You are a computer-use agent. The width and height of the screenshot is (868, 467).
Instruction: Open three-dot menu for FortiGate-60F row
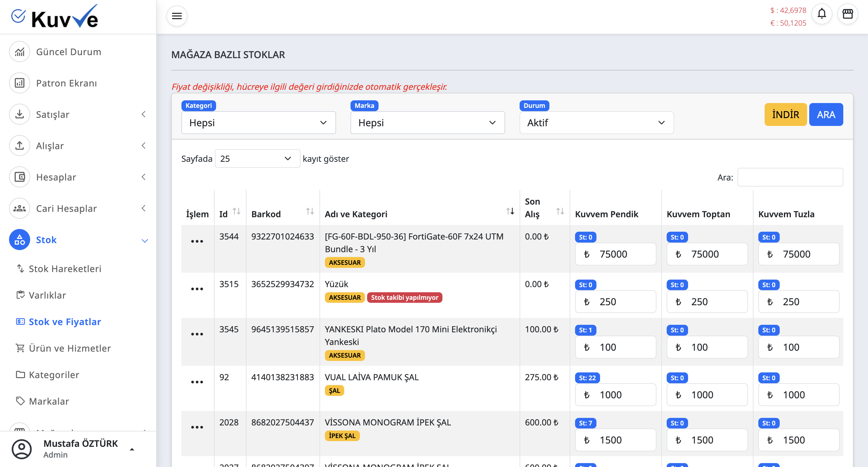click(x=197, y=241)
